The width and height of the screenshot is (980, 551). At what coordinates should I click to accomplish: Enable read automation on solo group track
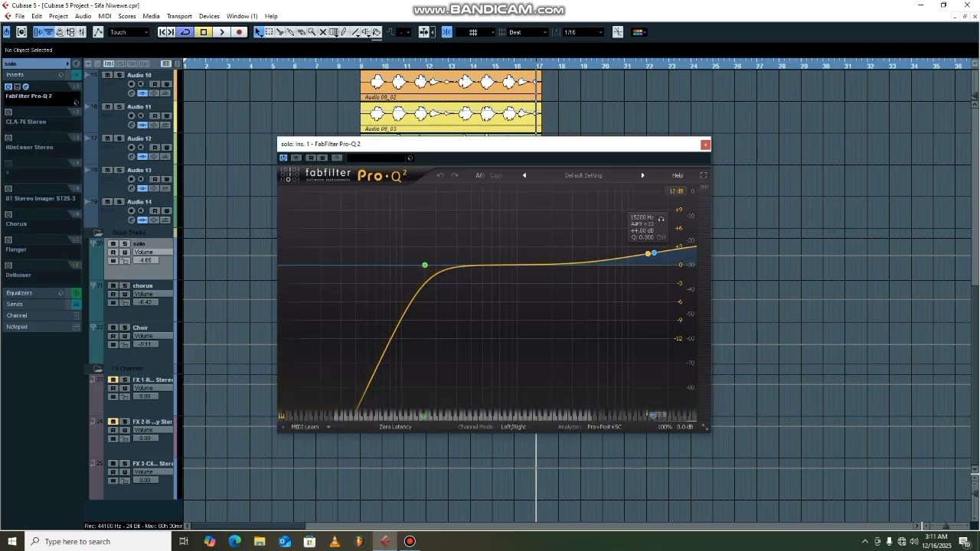[113, 252]
